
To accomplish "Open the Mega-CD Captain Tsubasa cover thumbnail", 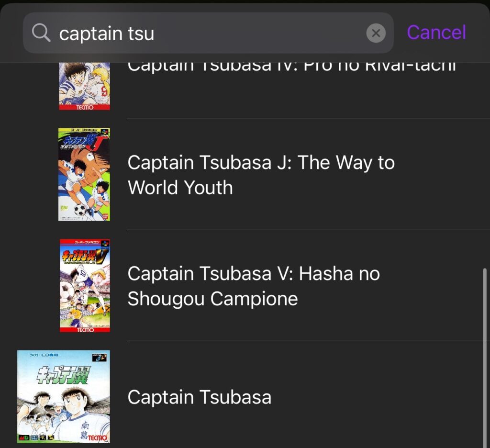I will pyautogui.click(x=64, y=396).
